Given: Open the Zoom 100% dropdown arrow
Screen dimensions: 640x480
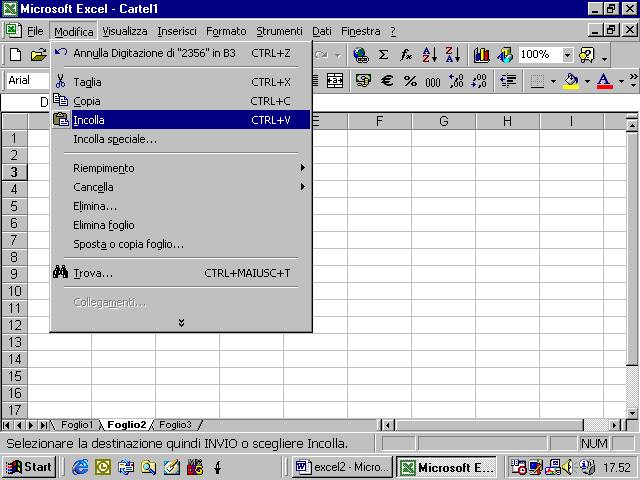Looking at the screenshot, I should (567, 55).
